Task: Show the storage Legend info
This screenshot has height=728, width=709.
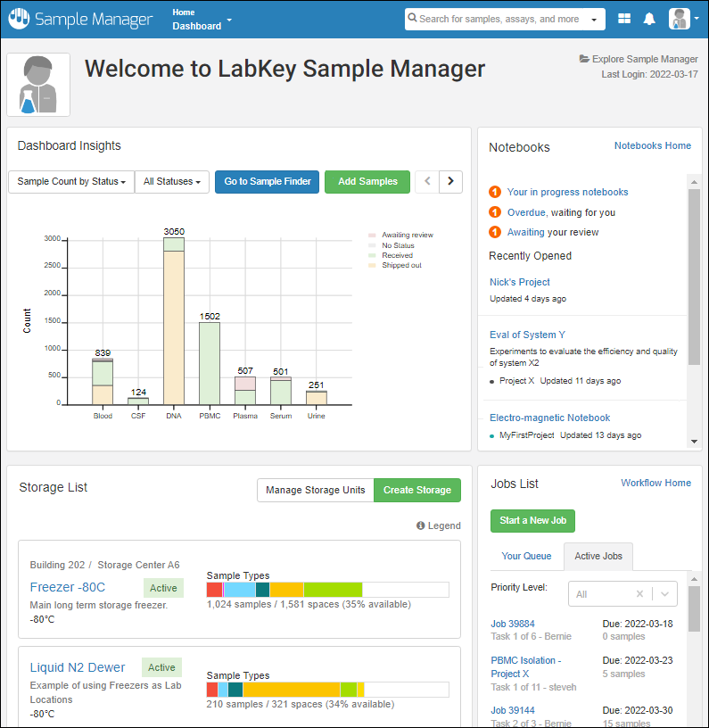Action: [438, 525]
